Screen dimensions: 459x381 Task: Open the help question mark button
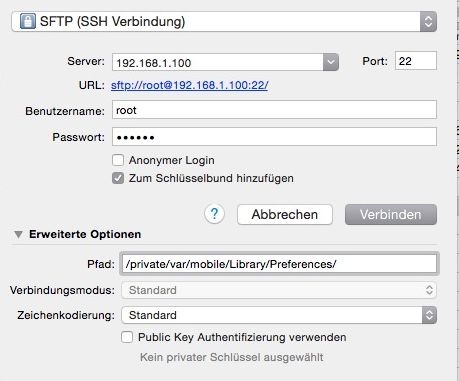click(x=214, y=214)
